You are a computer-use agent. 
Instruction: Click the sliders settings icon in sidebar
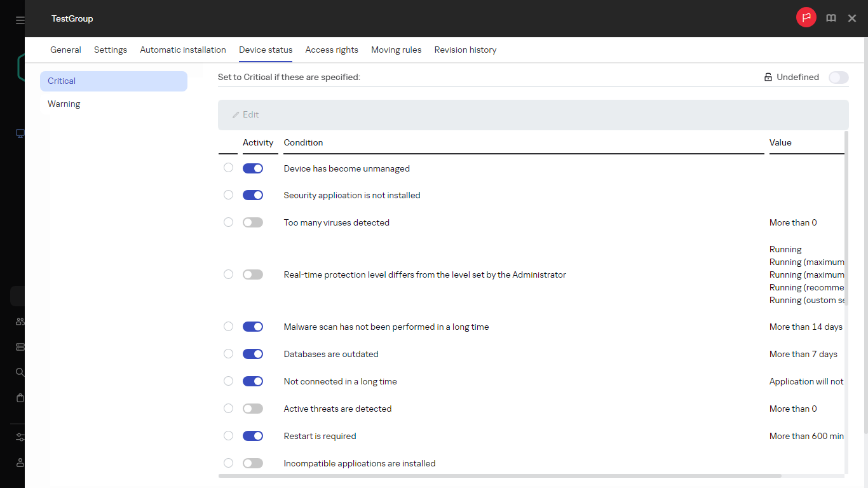pyautogui.click(x=20, y=437)
